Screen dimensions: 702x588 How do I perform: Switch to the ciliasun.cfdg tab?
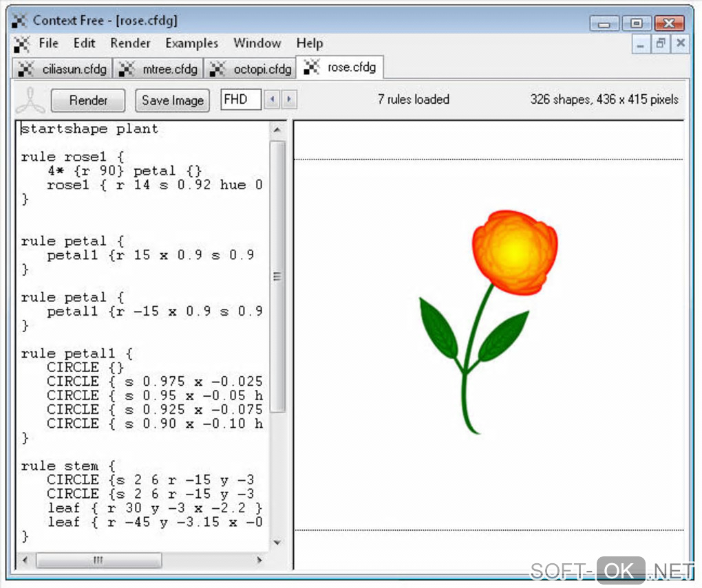click(62, 69)
